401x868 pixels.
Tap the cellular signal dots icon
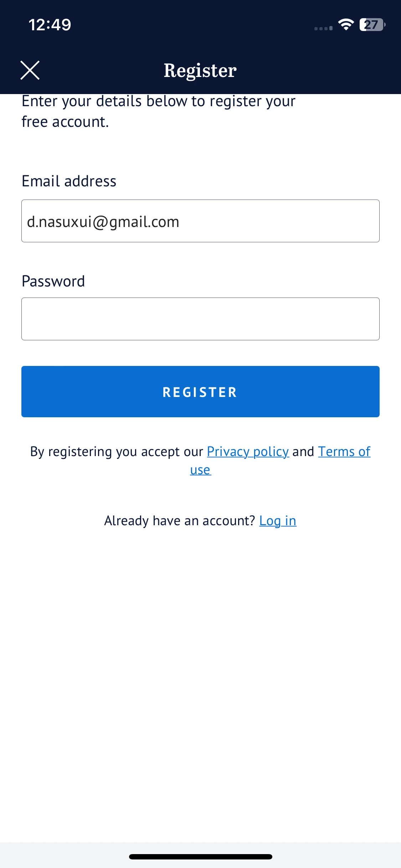[323, 28]
